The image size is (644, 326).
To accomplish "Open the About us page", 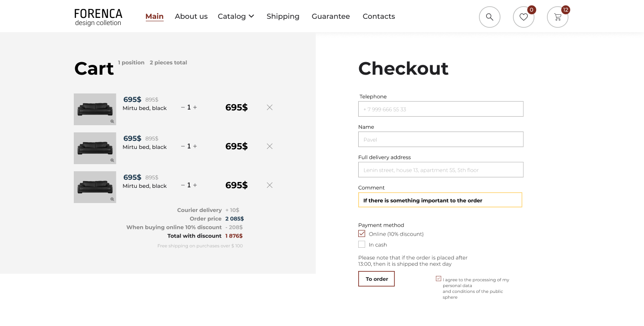I will click(x=191, y=16).
